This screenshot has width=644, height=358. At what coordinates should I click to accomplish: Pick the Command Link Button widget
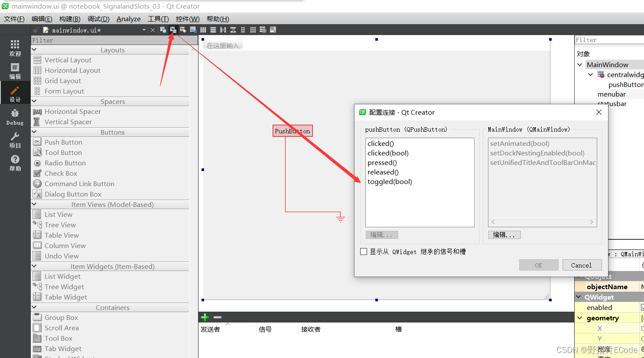79,184
